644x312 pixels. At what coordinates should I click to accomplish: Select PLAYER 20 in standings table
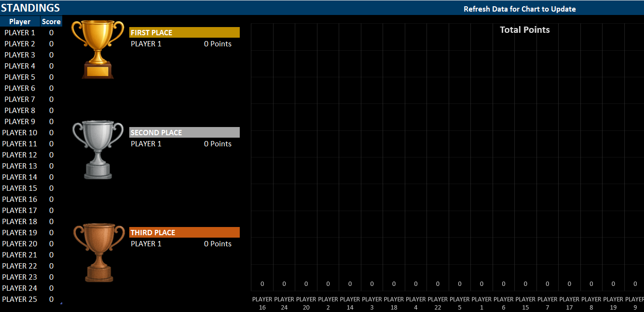click(20, 244)
